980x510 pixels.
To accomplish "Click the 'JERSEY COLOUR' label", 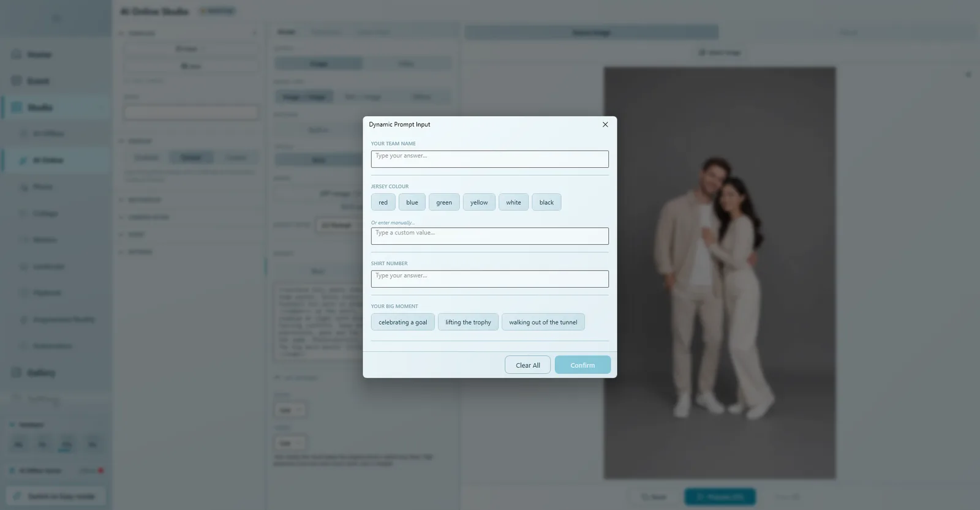I will [x=390, y=187].
